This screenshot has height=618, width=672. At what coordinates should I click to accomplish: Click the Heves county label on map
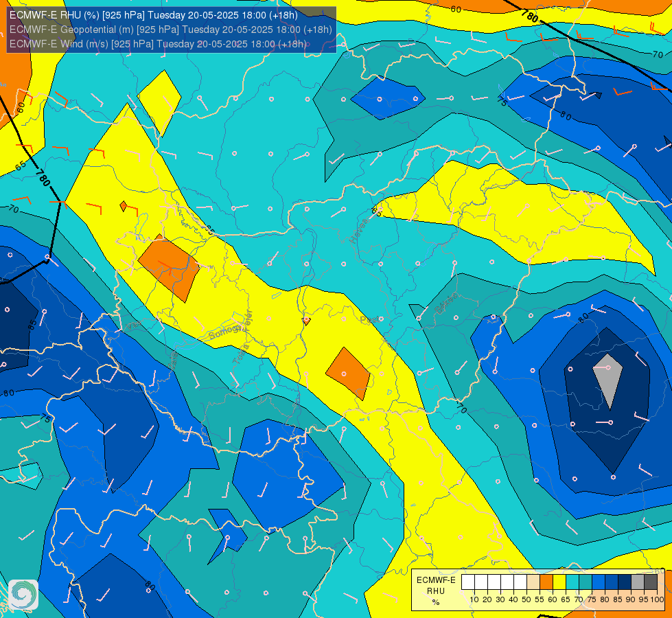pyautogui.click(x=359, y=231)
